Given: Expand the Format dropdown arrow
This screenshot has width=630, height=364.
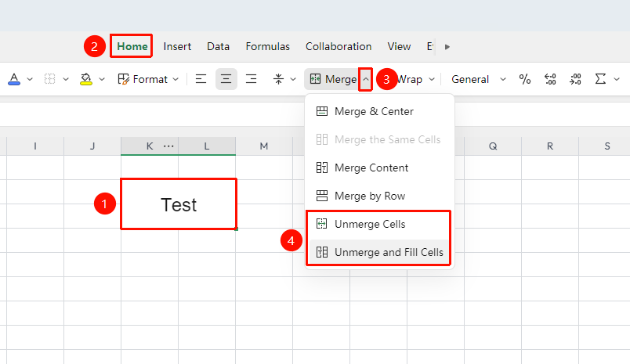Looking at the screenshot, I should (176, 79).
